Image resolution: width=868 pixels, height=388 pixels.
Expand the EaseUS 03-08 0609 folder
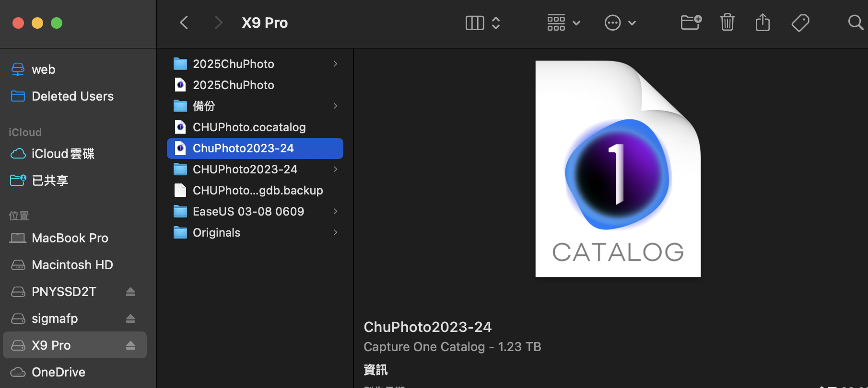[x=335, y=211]
